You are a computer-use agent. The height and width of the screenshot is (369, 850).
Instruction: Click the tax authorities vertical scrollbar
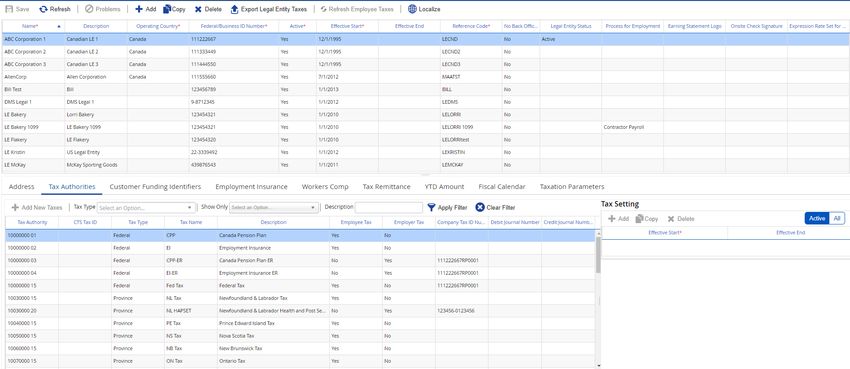point(598,255)
